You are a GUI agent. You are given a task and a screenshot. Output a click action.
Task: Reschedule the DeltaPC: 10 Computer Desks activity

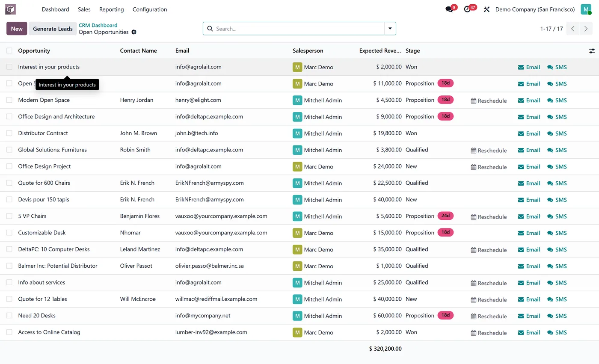pos(489,250)
